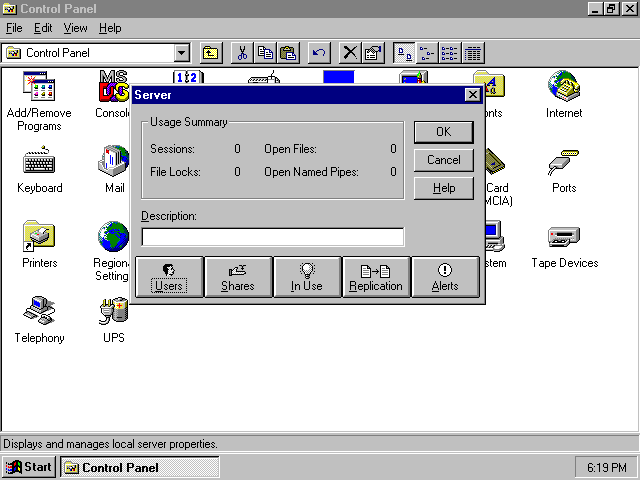Switch to Small Icons view

point(427,53)
